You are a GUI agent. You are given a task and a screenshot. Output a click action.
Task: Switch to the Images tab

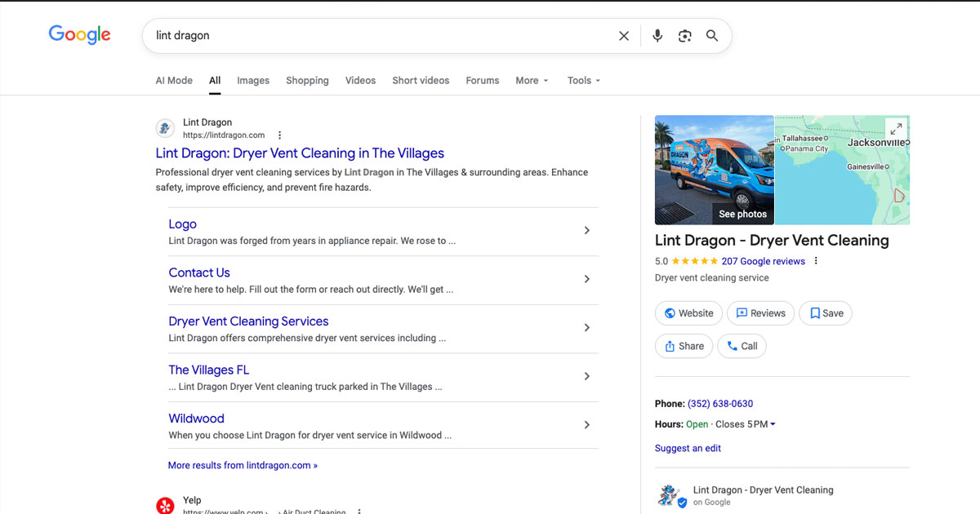click(253, 80)
